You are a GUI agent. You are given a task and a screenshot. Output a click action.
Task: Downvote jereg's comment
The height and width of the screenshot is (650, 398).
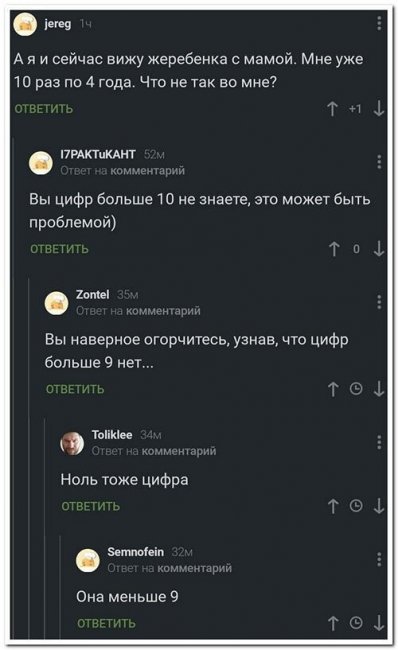379,109
